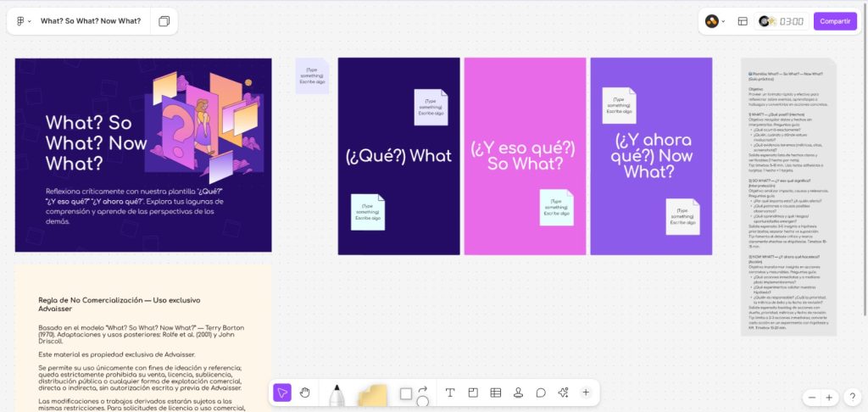Screen dimensions: 868x412
Task: Open the AI sparkle tool
Action: coord(563,393)
